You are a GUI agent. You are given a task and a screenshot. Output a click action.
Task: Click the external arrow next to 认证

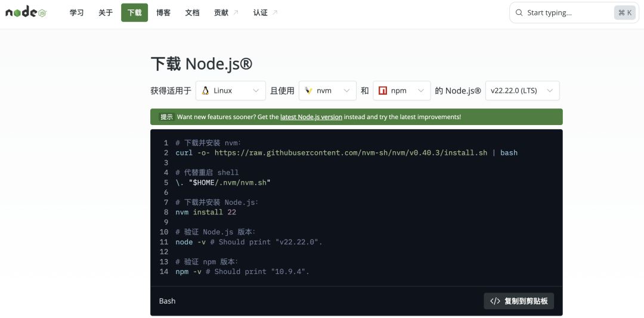(x=275, y=13)
